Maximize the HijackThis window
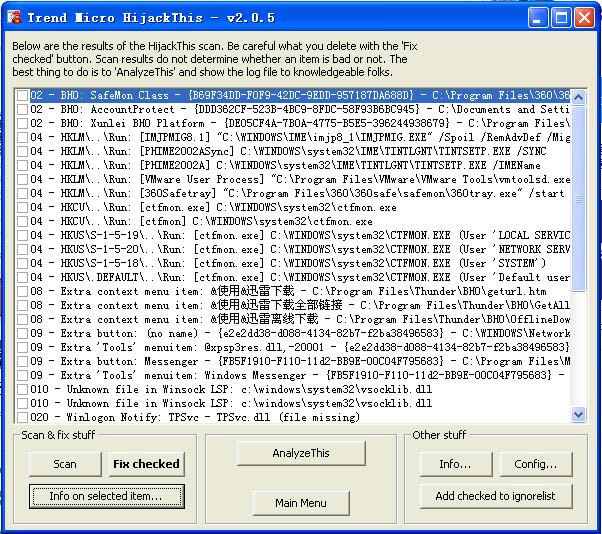The width and height of the screenshot is (602, 534). click(x=561, y=18)
